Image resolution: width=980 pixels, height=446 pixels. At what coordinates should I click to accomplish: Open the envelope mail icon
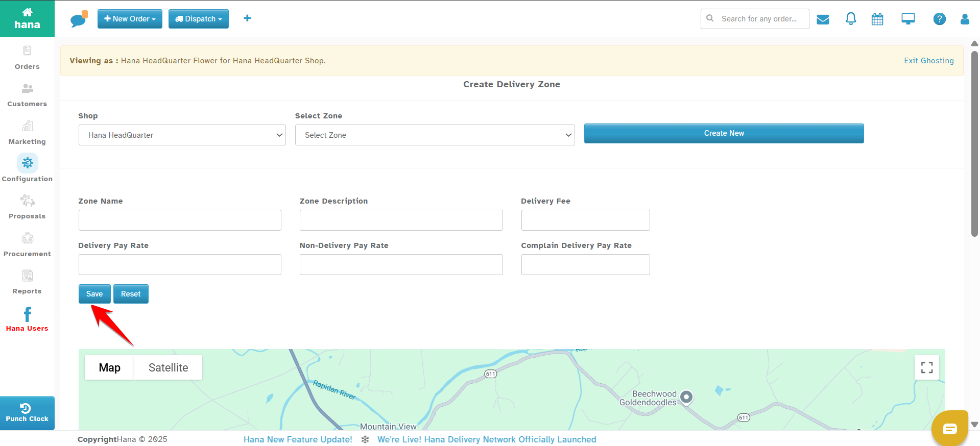pos(823,19)
